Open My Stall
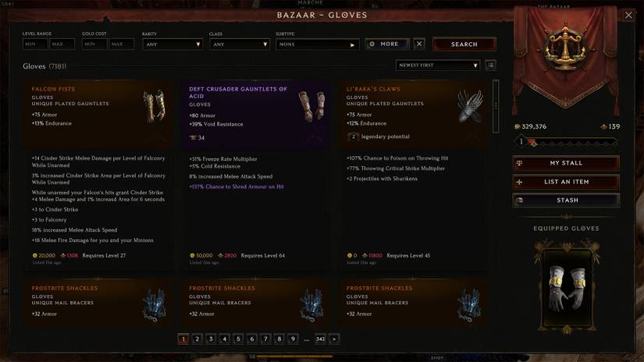644x362 pixels. coord(566,163)
